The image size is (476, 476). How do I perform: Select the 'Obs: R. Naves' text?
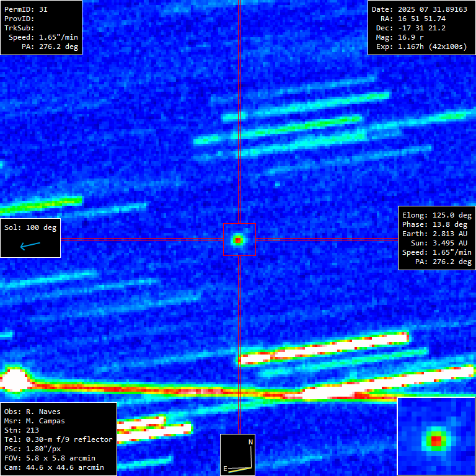[32, 412]
